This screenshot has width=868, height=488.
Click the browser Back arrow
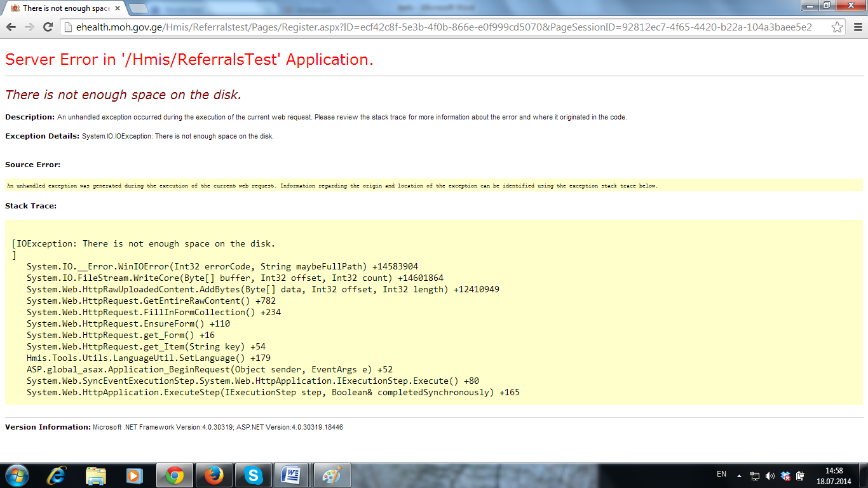tap(11, 27)
